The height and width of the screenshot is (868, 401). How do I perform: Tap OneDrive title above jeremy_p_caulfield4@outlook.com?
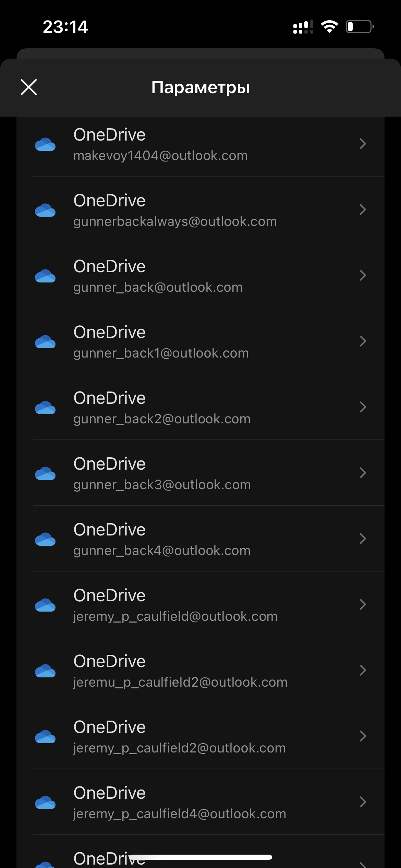click(x=110, y=793)
